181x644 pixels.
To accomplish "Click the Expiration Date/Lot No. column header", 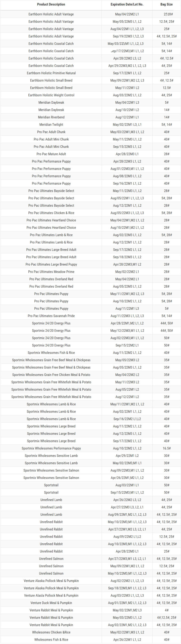I will (127, 4).
